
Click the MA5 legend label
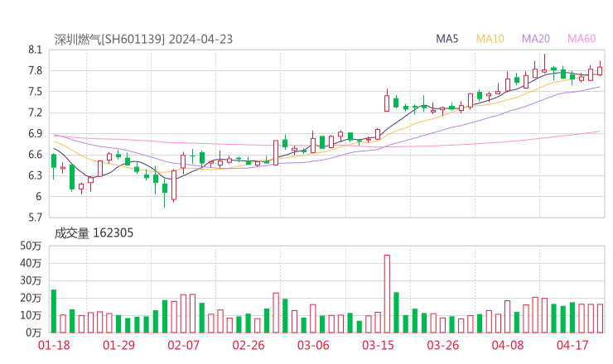pos(446,39)
